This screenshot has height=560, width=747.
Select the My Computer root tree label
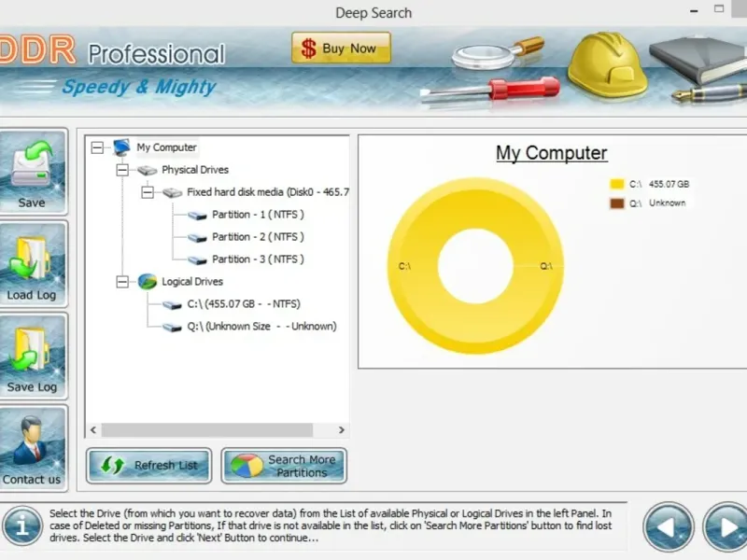coord(166,147)
